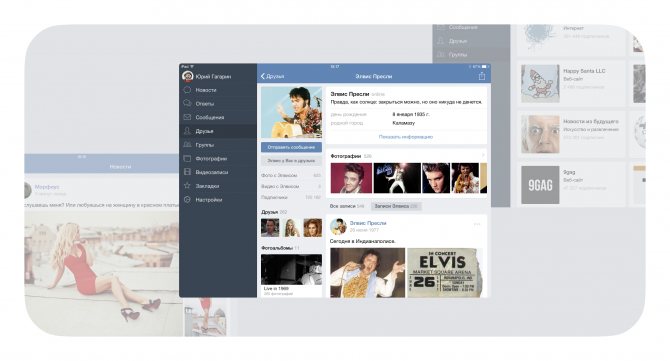Open the post author's round avatar

338,226
